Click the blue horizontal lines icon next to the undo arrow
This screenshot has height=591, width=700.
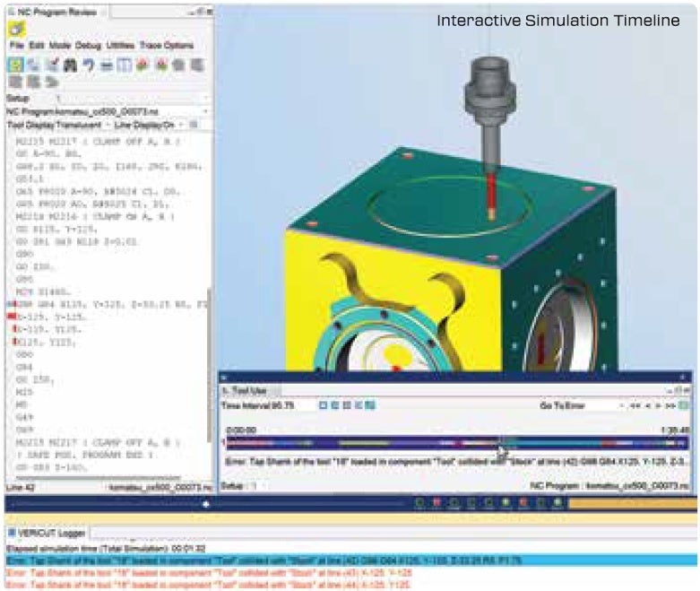coord(107,65)
